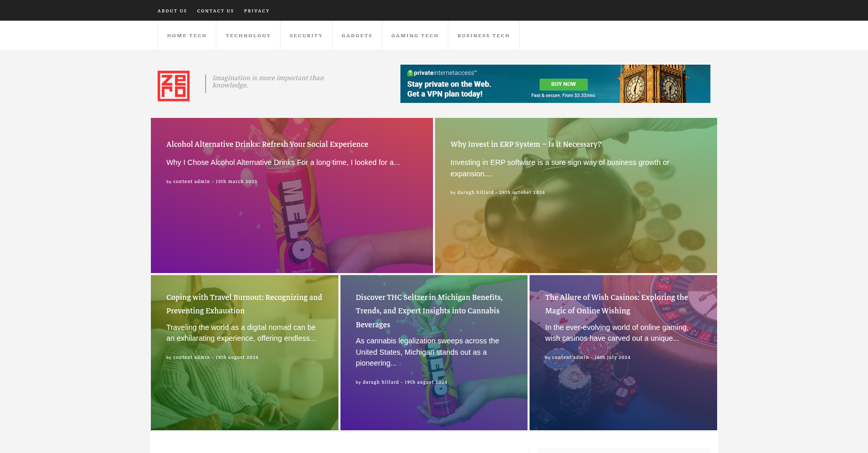Open the Alcohol Alternative Drinks article
The height and width of the screenshot is (453, 868).
click(x=267, y=144)
